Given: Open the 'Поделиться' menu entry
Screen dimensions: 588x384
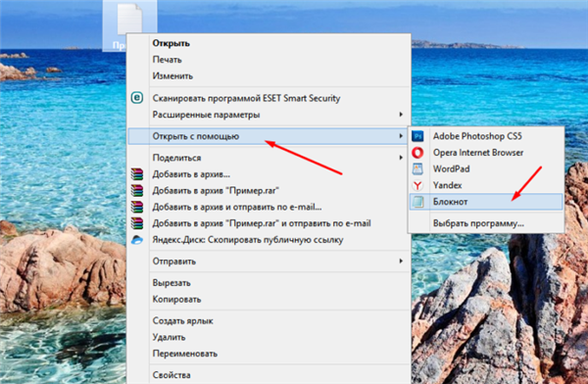Looking at the screenshot, I should click(269, 158).
